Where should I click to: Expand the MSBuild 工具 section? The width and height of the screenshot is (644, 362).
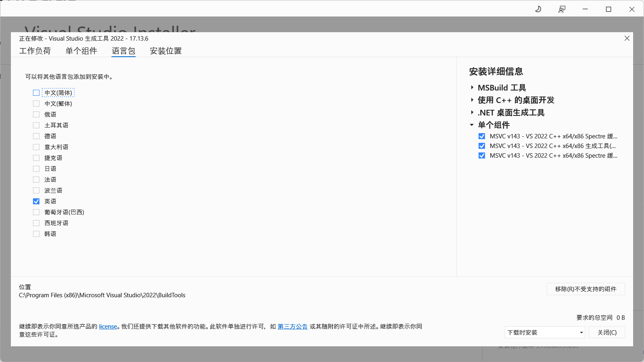tap(472, 88)
